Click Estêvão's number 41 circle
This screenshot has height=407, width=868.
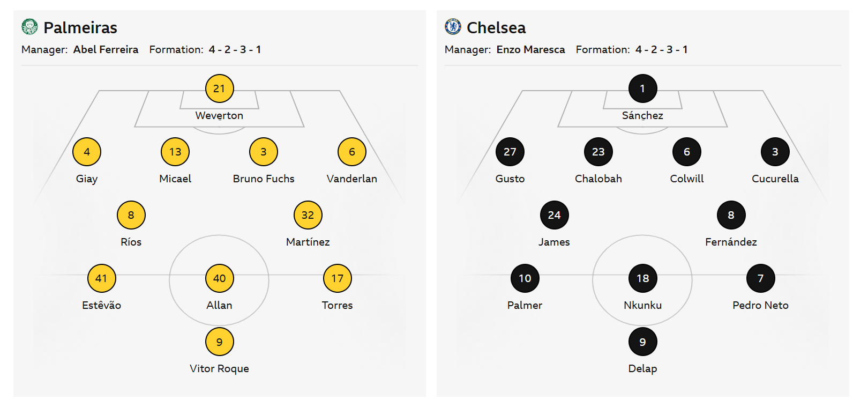101,278
